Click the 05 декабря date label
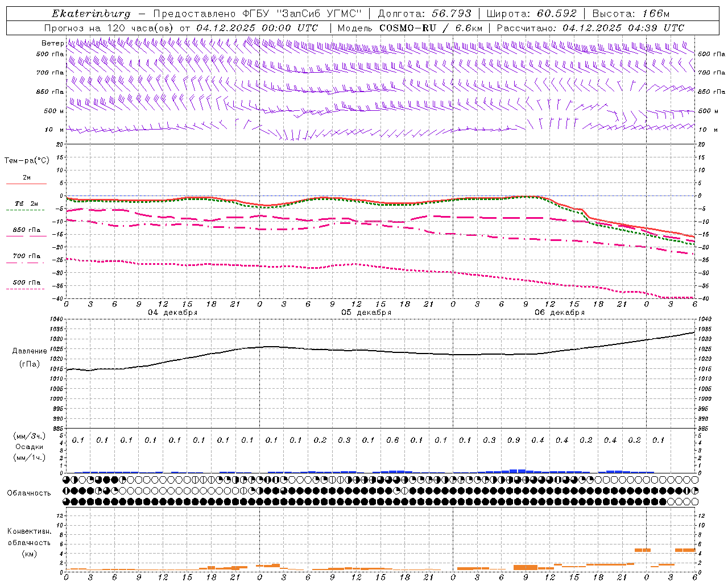This screenshot has width=728, height=582. point(366,313)
